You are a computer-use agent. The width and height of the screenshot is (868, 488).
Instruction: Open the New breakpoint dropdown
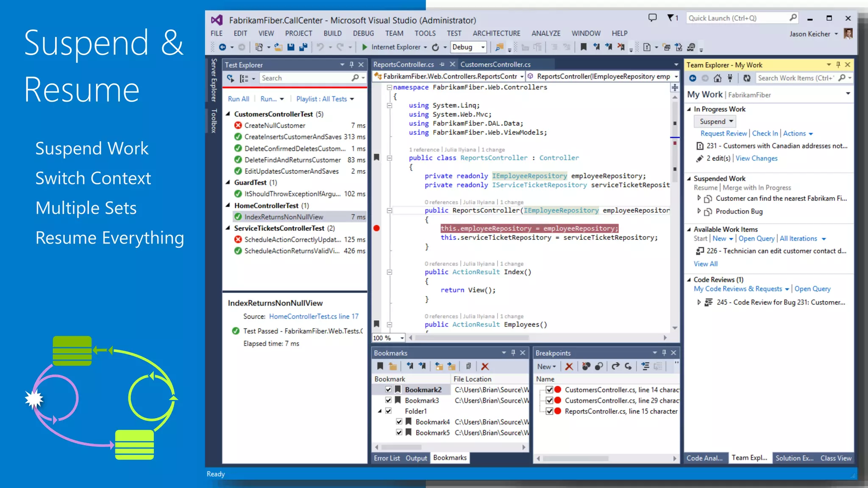click(x=546, y=366)
